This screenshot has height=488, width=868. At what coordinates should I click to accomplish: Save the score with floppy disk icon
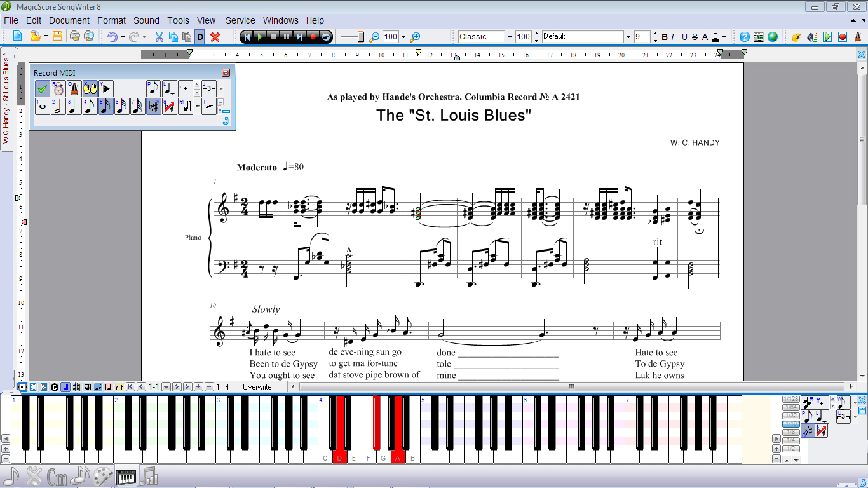tap(57, 37)
